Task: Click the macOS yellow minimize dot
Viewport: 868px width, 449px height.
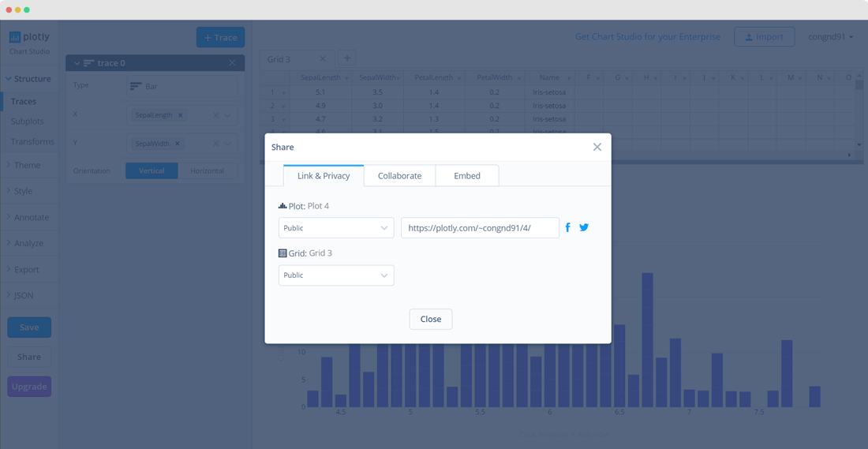Action: tap(17, 10)
